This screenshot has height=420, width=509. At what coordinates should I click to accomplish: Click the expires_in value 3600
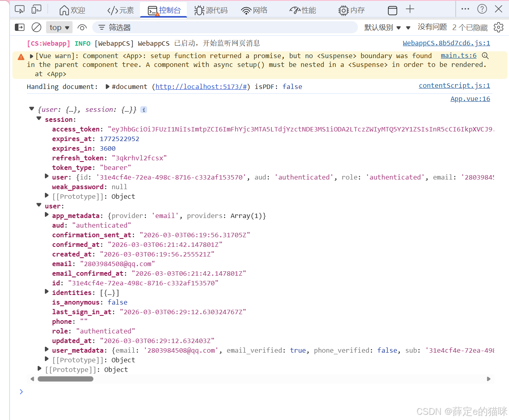pos(107,148)
